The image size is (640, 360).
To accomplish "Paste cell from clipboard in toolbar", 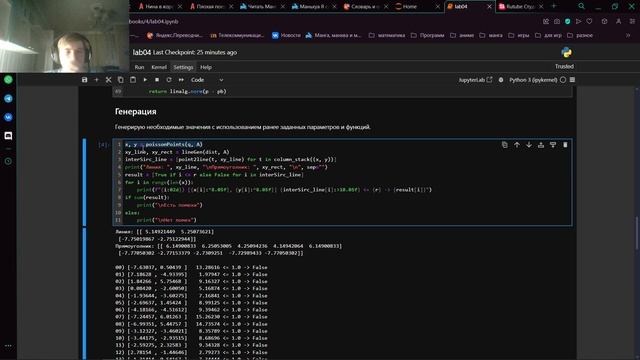I will 133,80.
